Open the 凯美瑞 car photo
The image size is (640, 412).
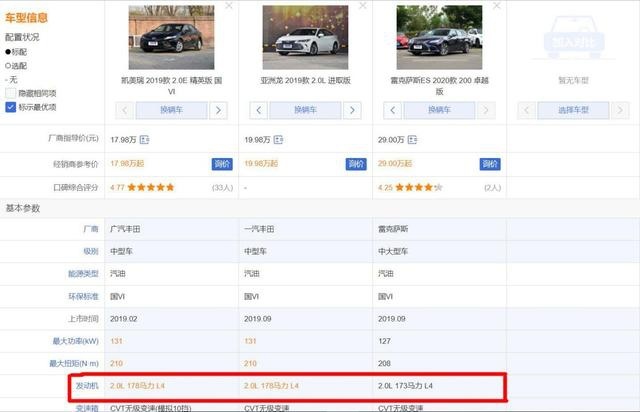coord(171,37)
